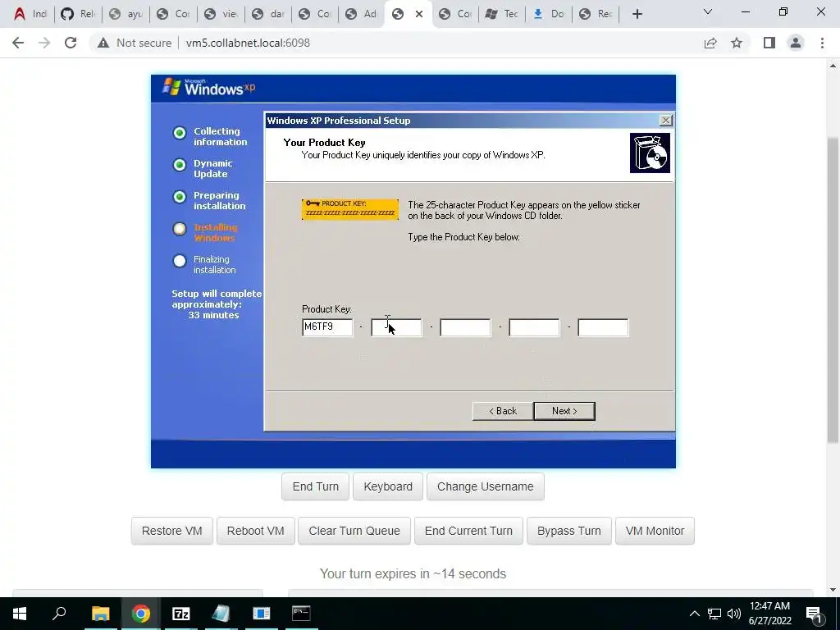Click the browser back arrow
This screenshot has width=840, height=630.
(18, 43)
